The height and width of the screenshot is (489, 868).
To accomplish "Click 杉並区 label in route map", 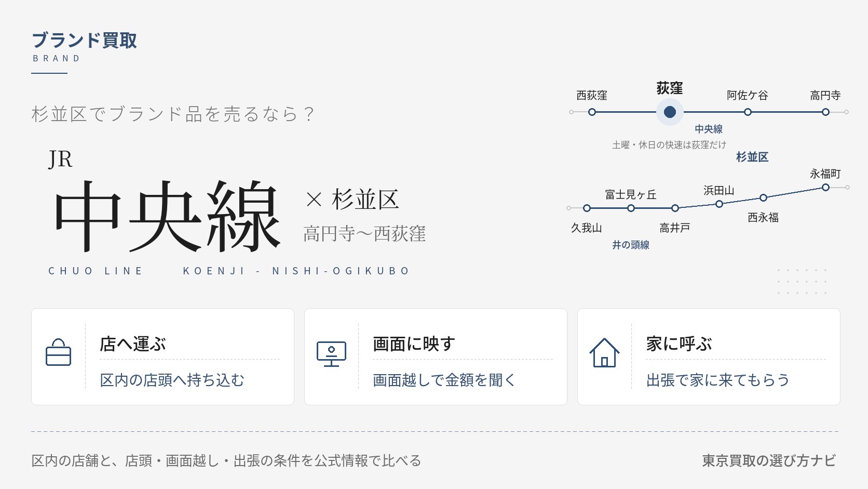I will [x=752, y=157].
